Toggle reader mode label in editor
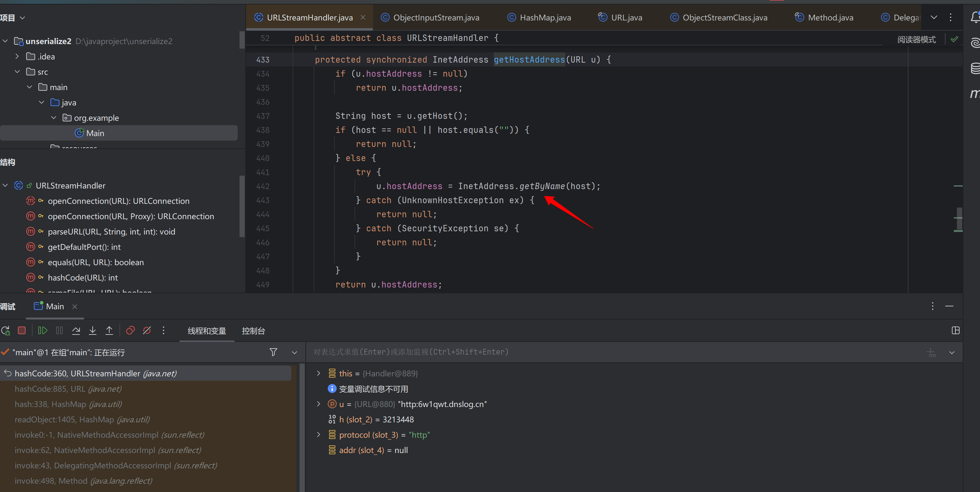Viewport: 980px width, 492px height. [x=916, y=40]
